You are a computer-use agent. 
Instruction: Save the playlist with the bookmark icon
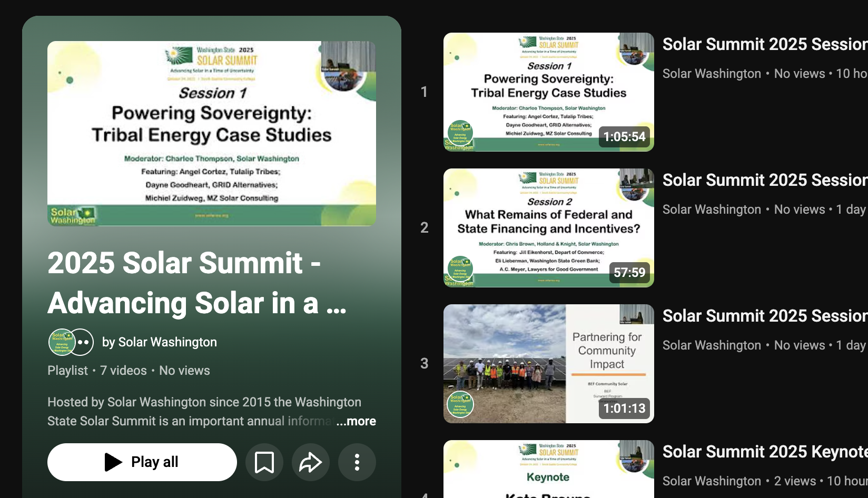point(264,462)
